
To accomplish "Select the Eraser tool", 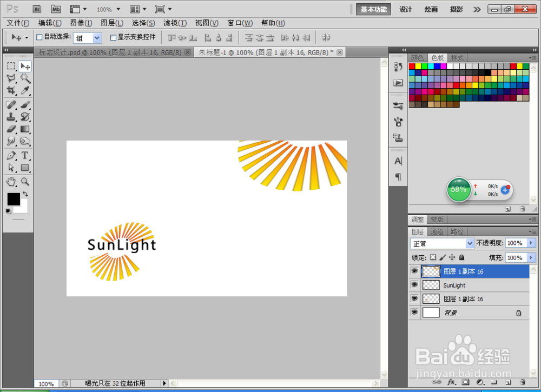I will [11, 129].
